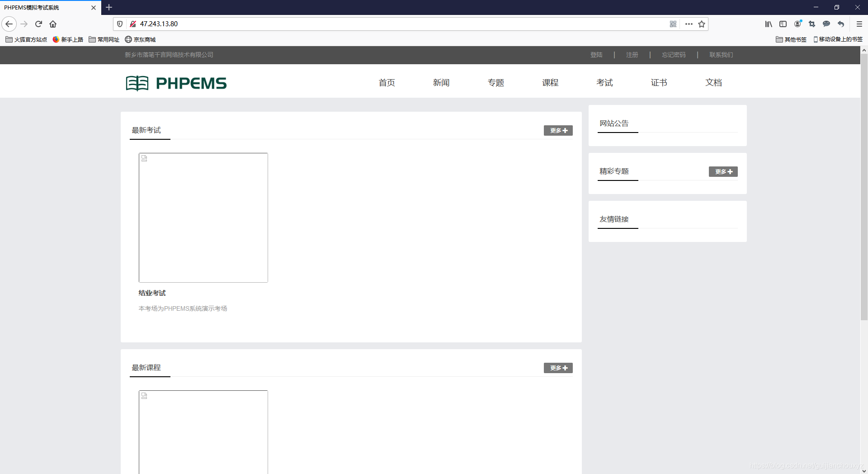Click the 新乡市落笔千言网络技术有限公司 text
868x474 pixels.
point(169,55)
